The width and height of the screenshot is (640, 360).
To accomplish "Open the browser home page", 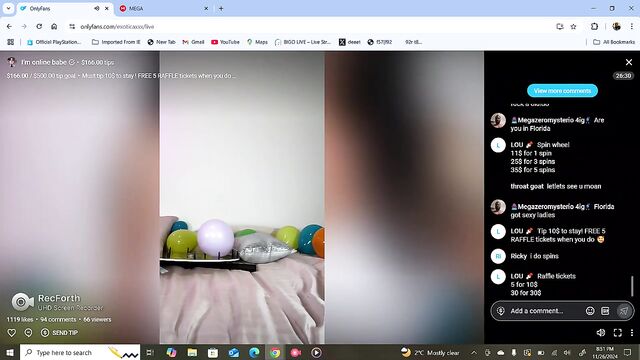I will coord(54,27).
